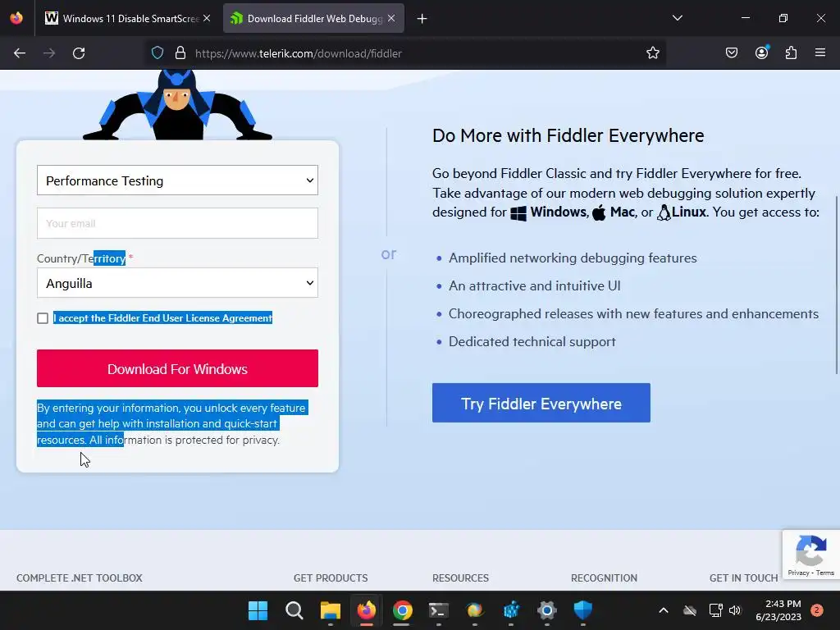Click the COMPLETE .NET TOOLBOX footer heading

(x=80, y=578)
